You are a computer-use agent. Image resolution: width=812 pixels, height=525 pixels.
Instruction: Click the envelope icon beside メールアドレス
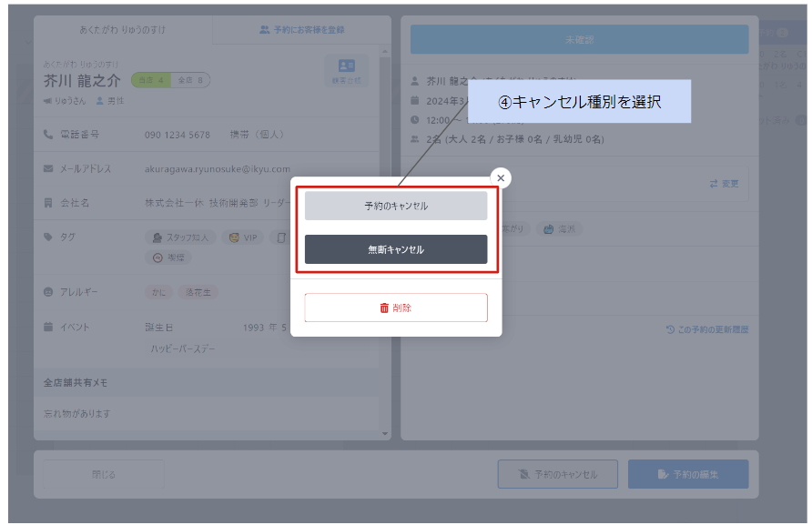coord(49,168)
